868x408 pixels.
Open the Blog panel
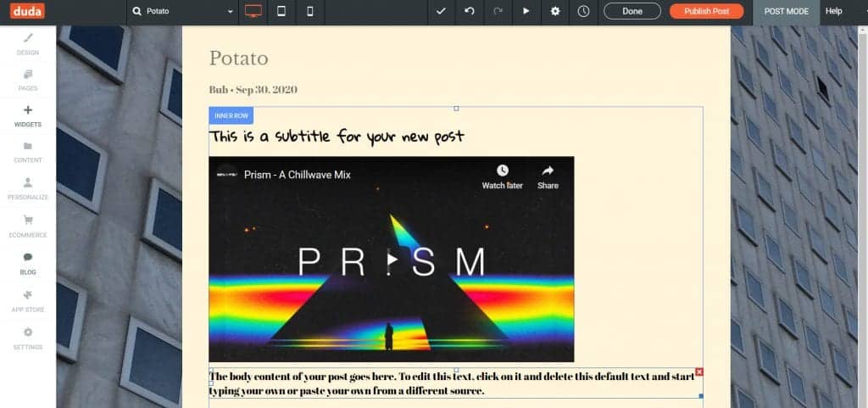tap(28, 264)
